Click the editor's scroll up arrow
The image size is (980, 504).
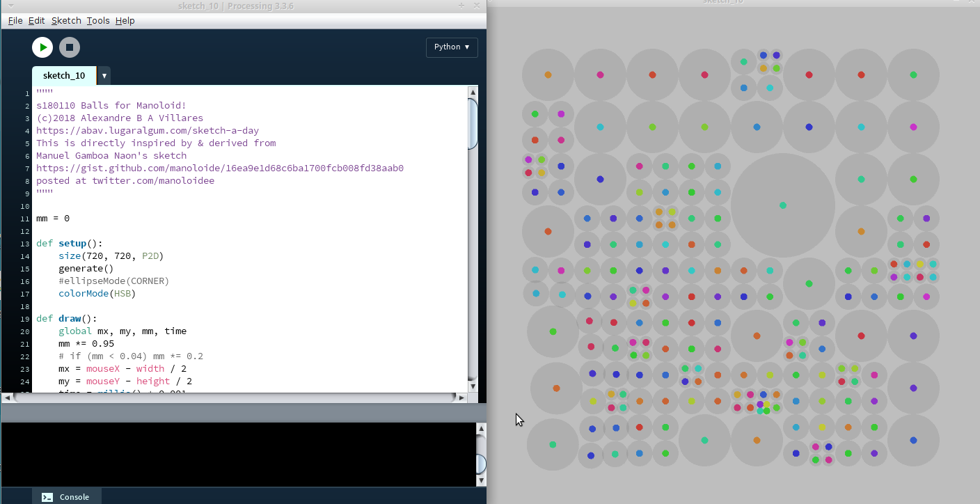pos(473,92)
